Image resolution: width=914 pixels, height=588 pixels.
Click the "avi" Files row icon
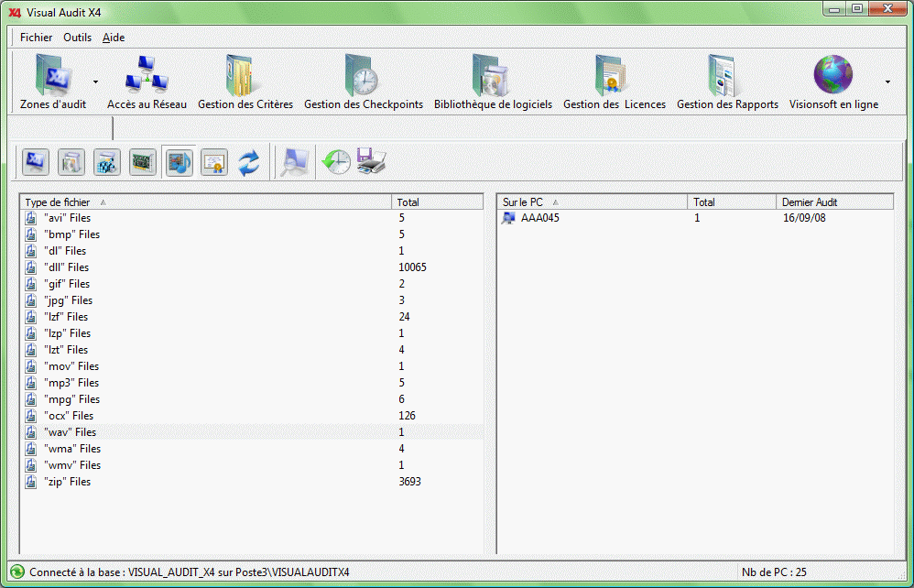31,218
